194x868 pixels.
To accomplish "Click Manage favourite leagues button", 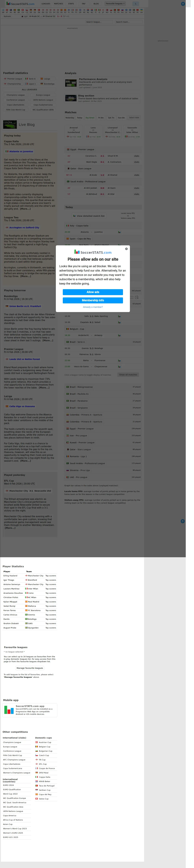I will coord(30,668).
